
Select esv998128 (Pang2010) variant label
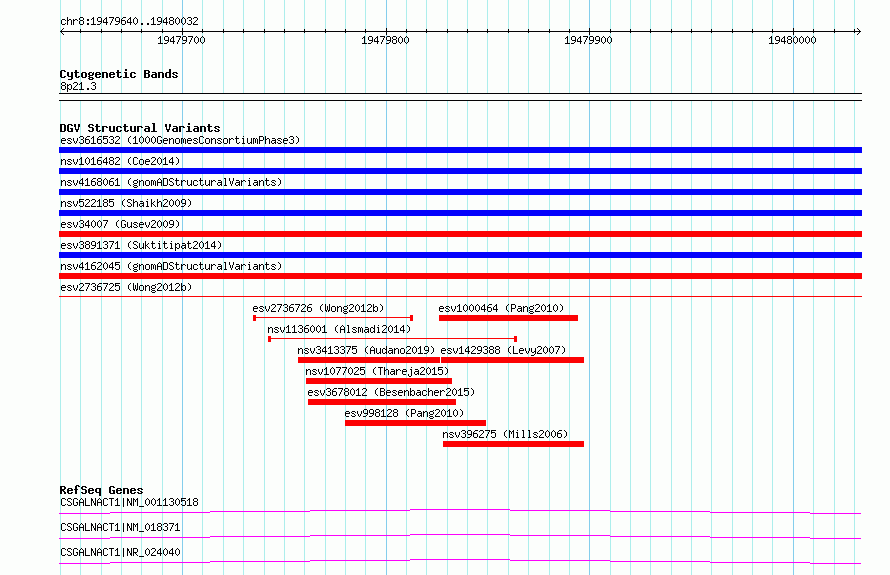tap(404, 413)
